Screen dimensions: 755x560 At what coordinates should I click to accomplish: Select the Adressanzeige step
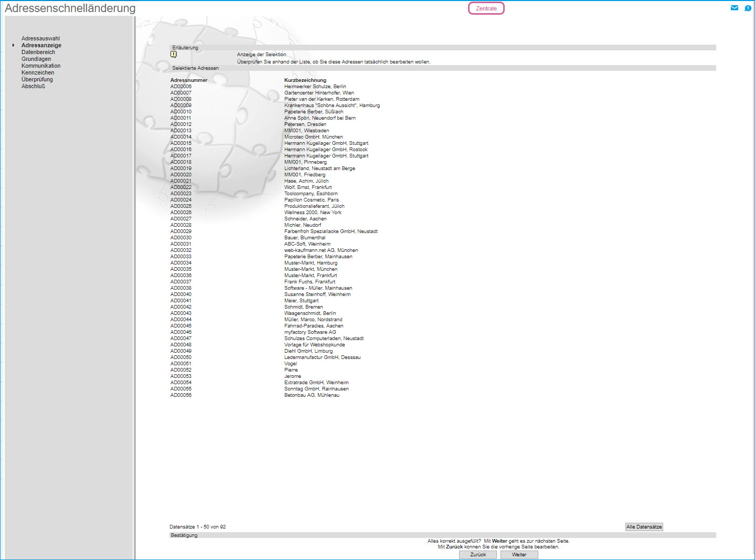[41, 45]
